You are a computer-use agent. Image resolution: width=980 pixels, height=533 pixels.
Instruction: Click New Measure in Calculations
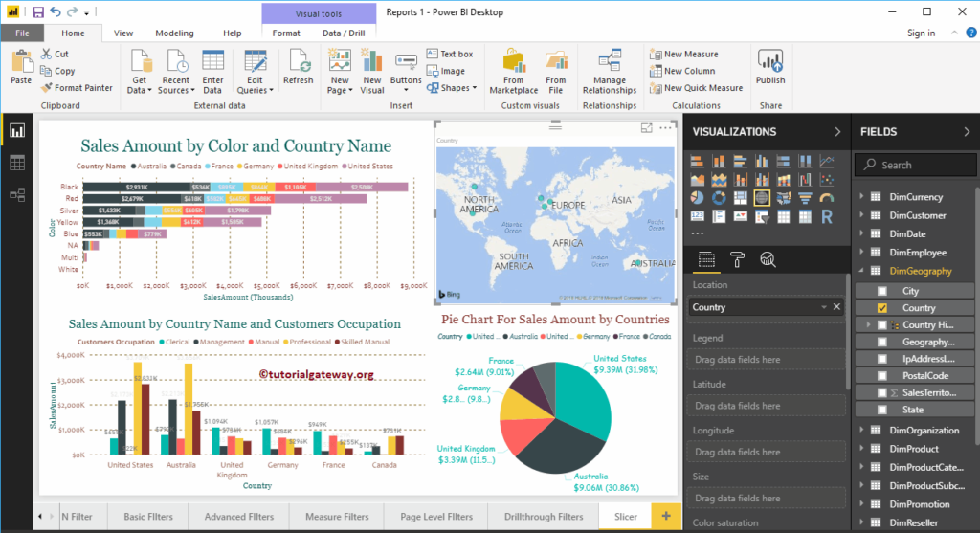click(x=683, y=54)
